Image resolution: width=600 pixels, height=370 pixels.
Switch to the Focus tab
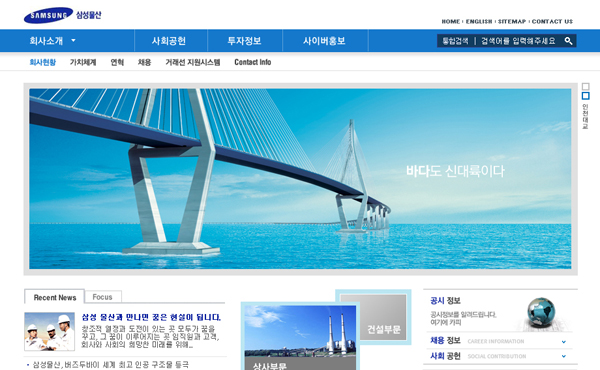tap(103, 297)
